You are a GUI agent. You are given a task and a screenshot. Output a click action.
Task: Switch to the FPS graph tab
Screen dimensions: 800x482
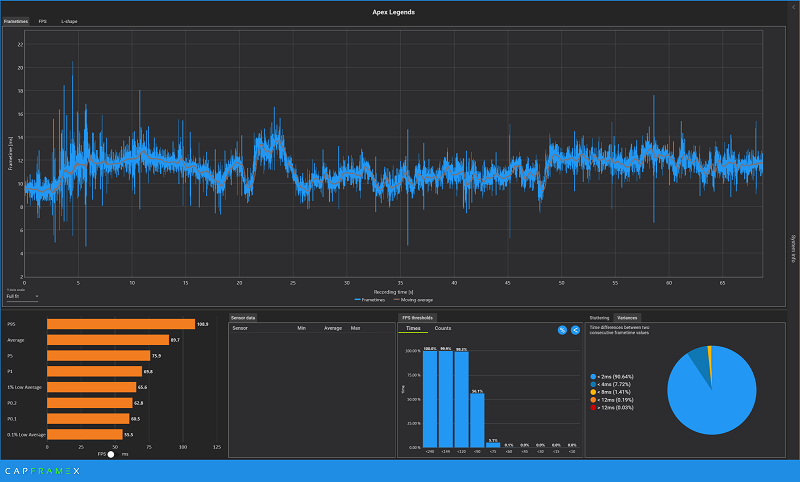coord(42,20)
